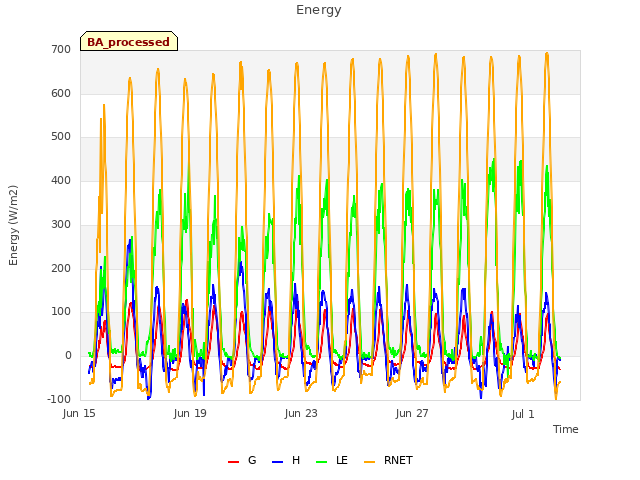Click the 400 y-axis tick label

click(61, 180)
